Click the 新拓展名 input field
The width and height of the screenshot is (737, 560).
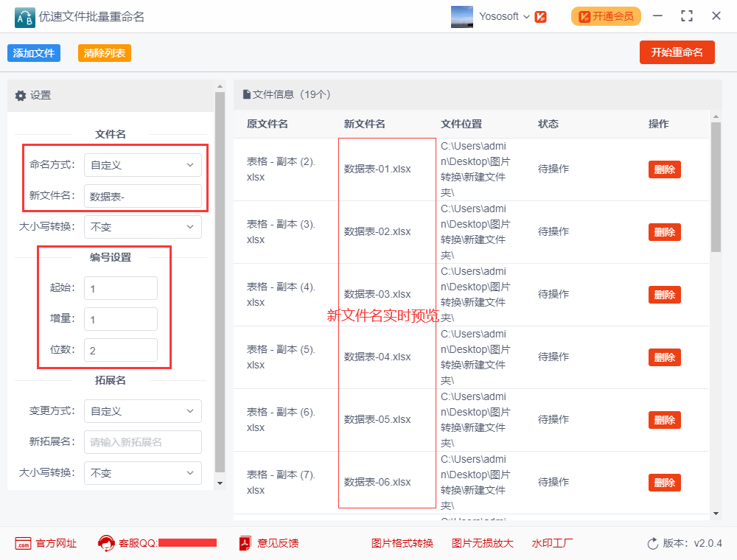tap(143, 442)
